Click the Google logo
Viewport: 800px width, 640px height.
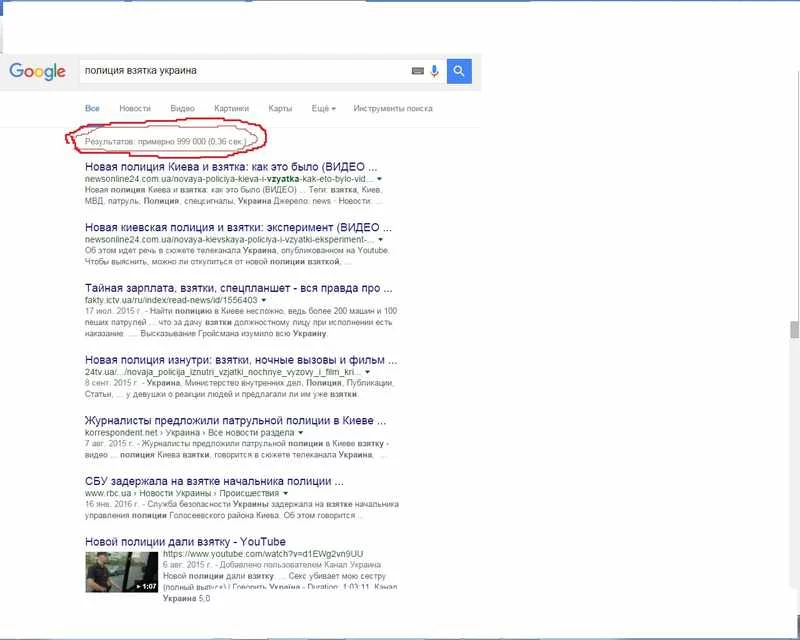(37, 71)
